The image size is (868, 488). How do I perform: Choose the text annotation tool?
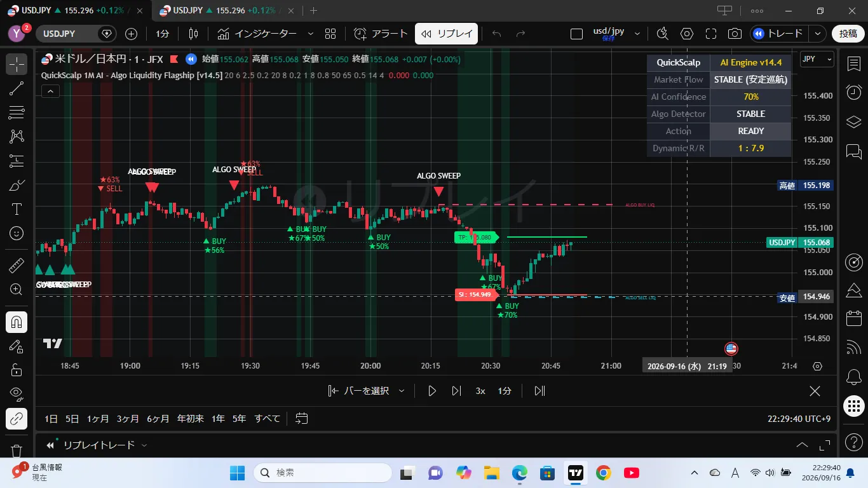point(17,209)
